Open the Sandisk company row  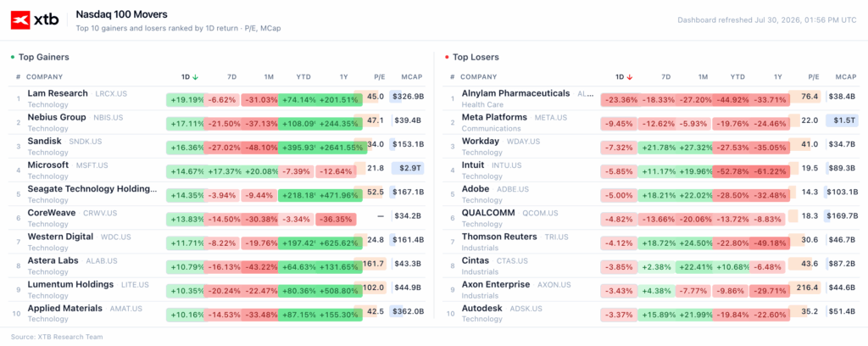tap(217, 146)
